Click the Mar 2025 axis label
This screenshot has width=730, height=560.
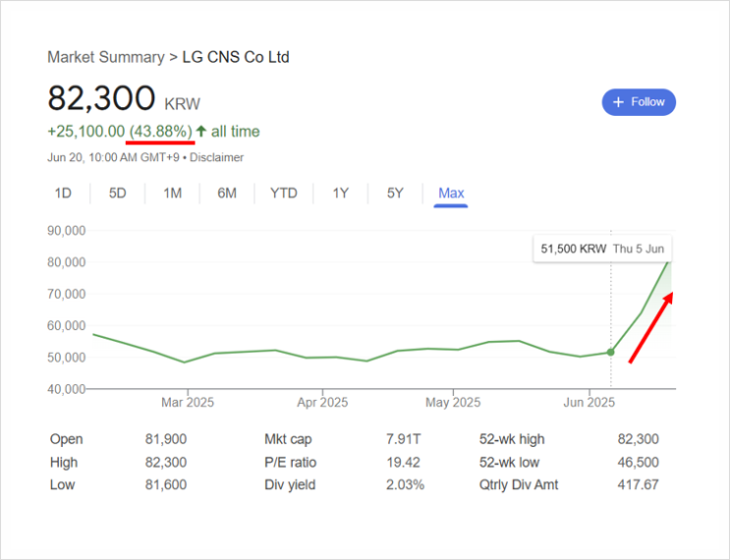[188, 402]
